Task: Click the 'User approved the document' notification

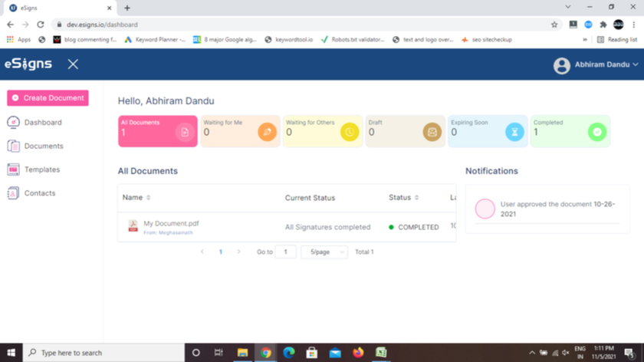Action: (558, 209)
